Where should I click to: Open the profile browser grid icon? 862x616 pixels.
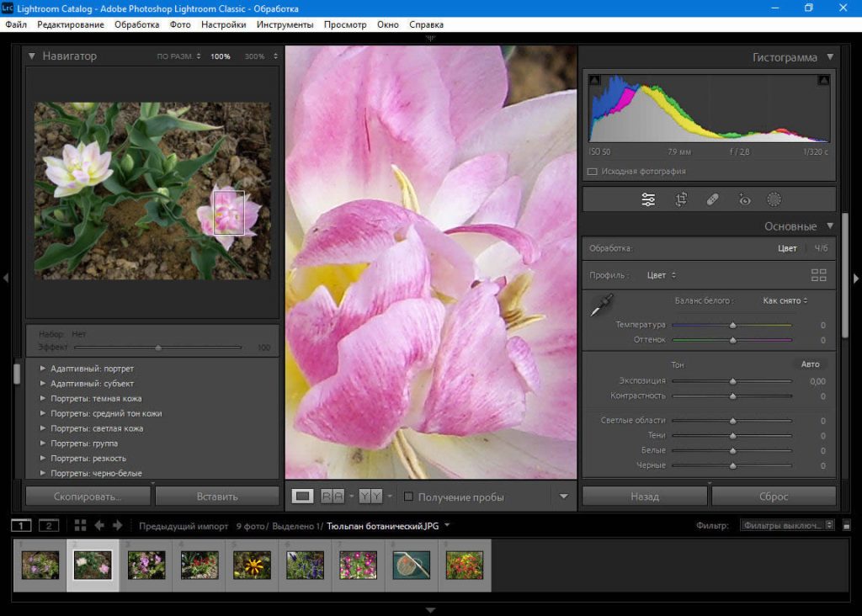point(818,275)
